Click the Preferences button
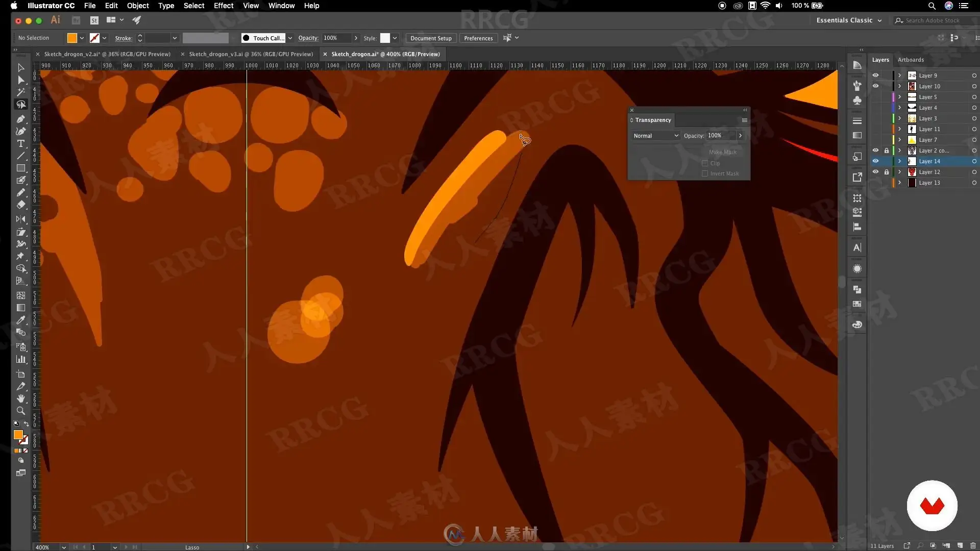This screenshot has height=551, width=980. (478, 38)
